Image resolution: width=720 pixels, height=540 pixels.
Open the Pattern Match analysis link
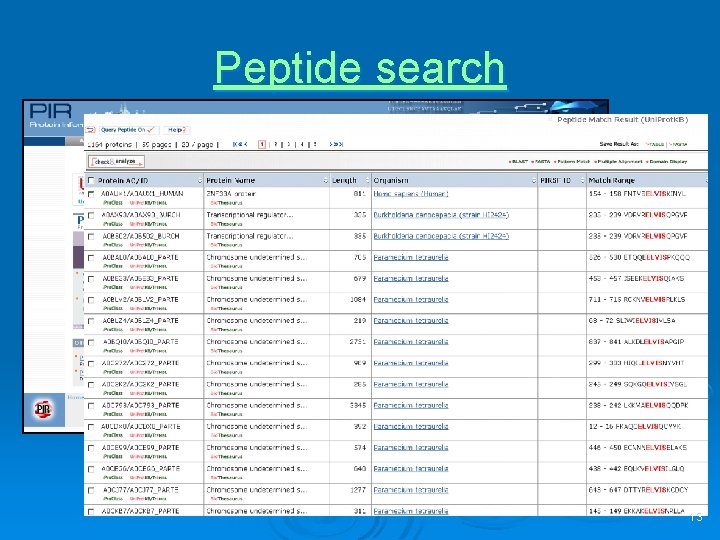pos(572,162)
